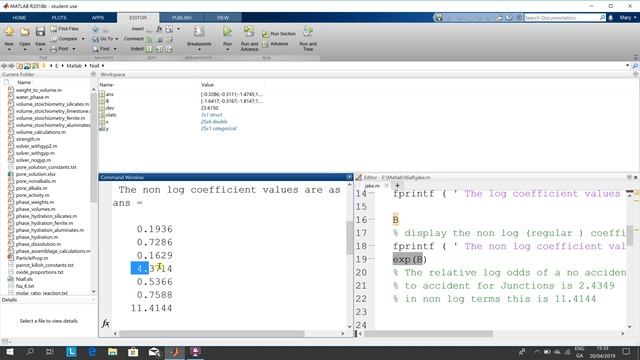
Task: Open File Explorer from the taskbar
Action: point(113,351)
